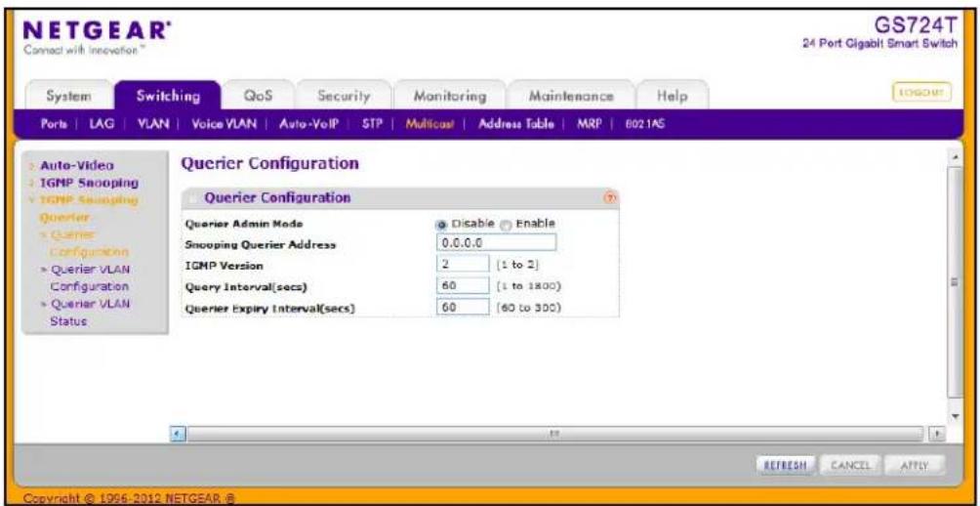Open the Switching tab
The image size is (980, 506).
(x=168, y=97)
